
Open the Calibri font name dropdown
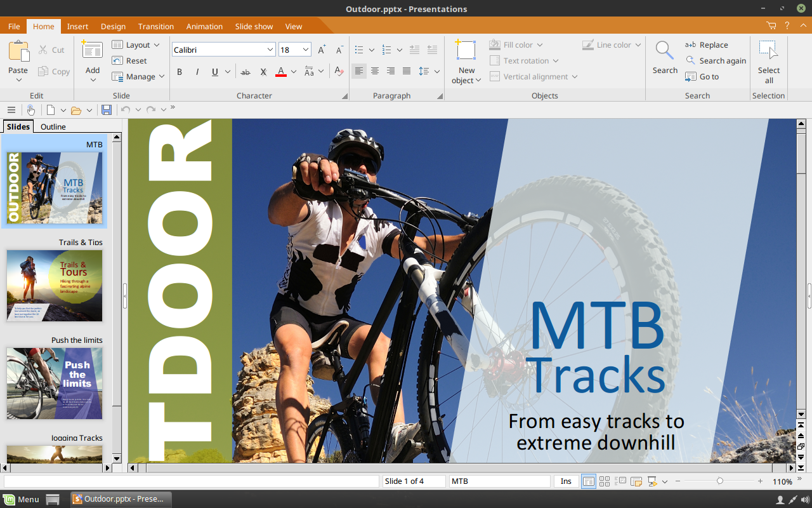click(x=270, y=50)
